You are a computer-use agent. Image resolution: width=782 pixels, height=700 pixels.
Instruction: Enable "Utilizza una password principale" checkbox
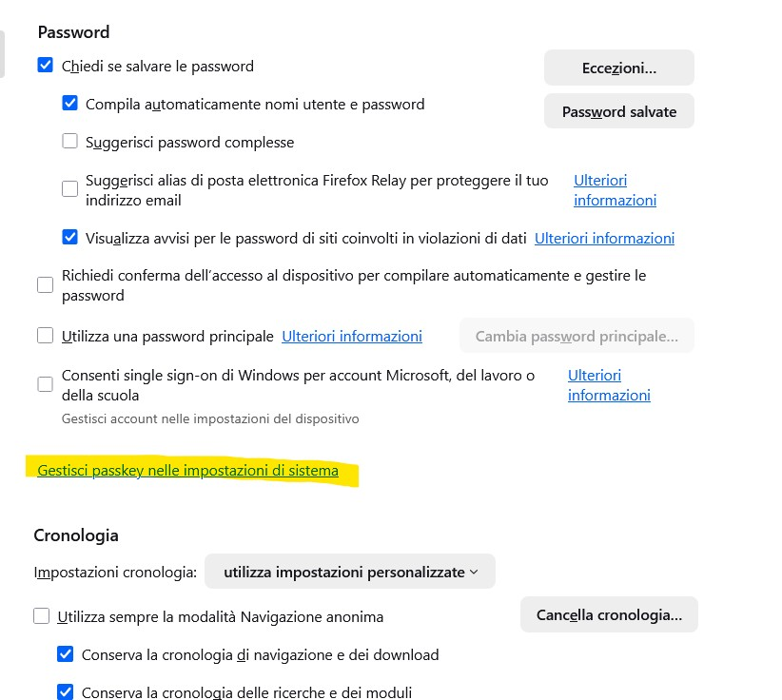[x=46, y=336]
